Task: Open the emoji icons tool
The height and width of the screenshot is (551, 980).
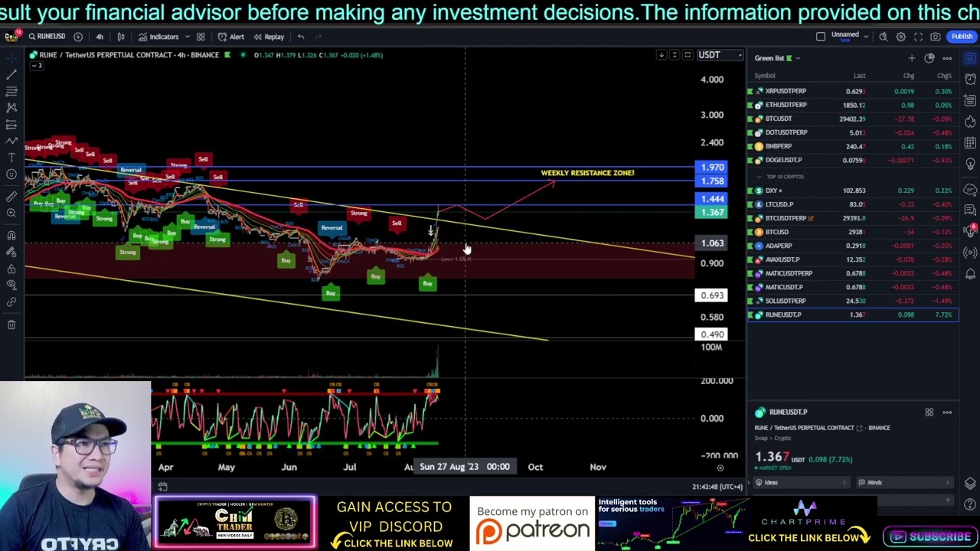Action: 11,174
